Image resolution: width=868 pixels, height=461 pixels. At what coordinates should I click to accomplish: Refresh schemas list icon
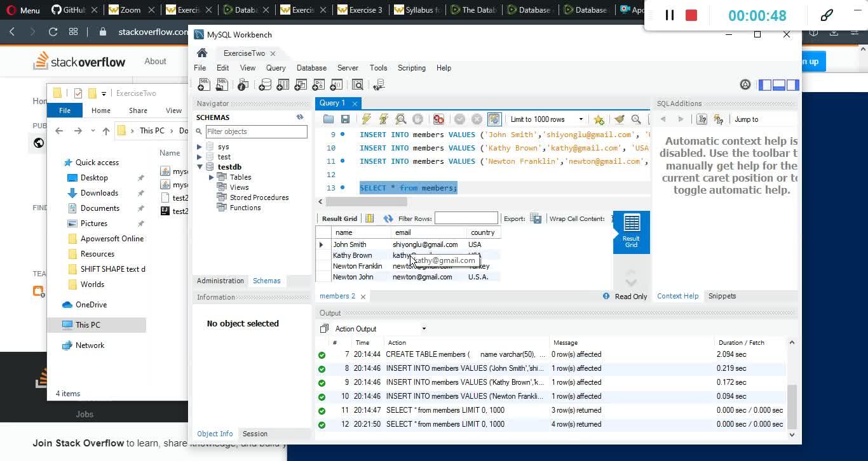click(x=300, y=117)
